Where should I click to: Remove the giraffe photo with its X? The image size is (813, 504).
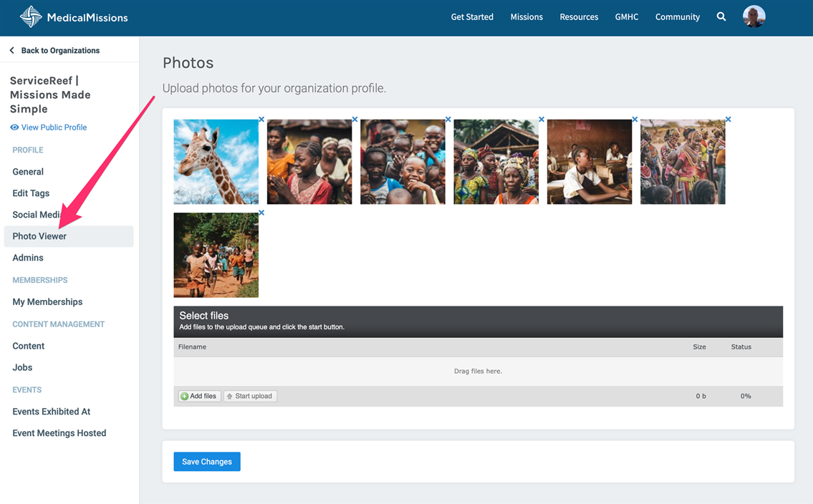(x=261, y=120)
